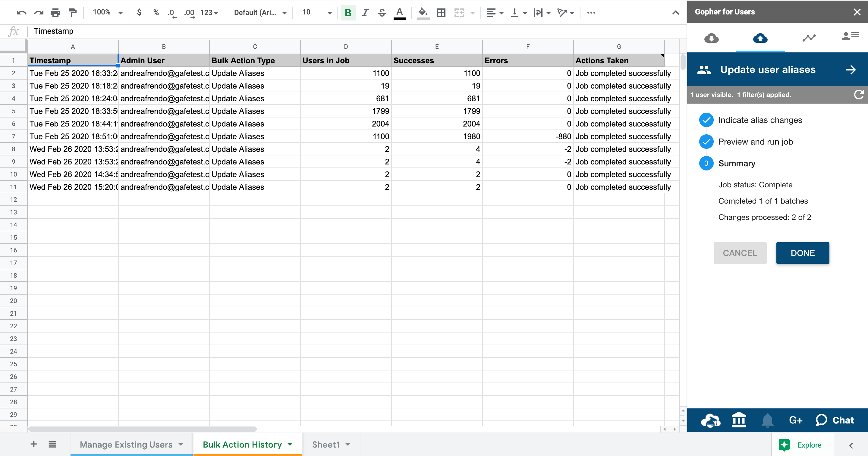Viewport: 868px width, 456px height.
Task: Open the borders grid icon
Action: [441, 13]
